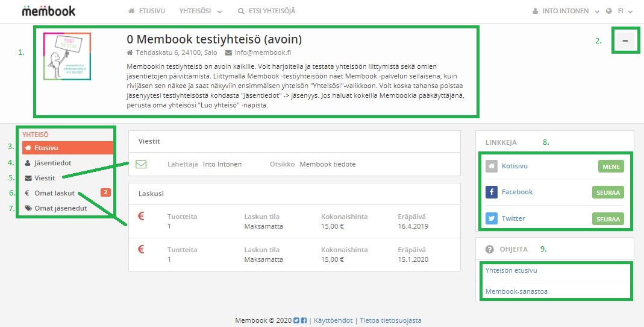Open the Yhteisön etusivu help link
This screenshot has width=644, height=327.
tap(511, 271)
